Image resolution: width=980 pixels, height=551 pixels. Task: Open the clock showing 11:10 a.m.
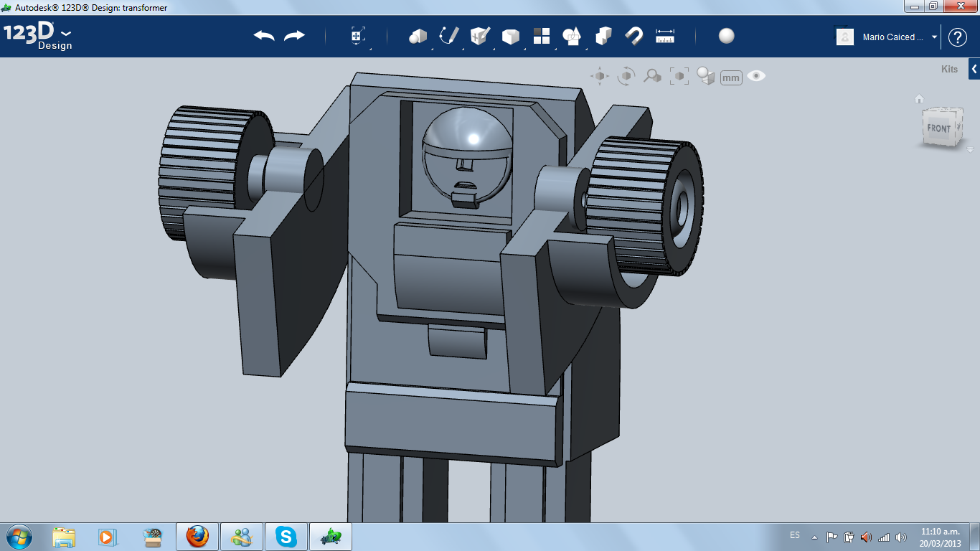[x=940, y=537]
